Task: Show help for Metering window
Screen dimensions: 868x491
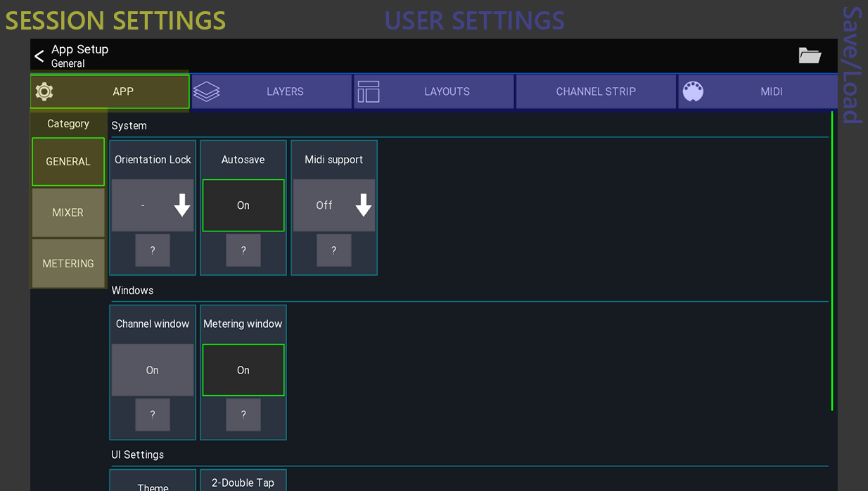Action: click(x=243, y=415)
